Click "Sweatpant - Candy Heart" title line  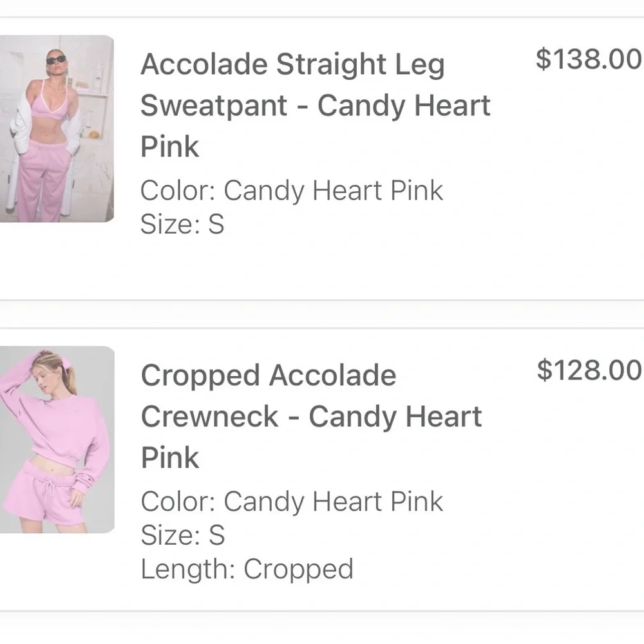click(x=316, y=106)
